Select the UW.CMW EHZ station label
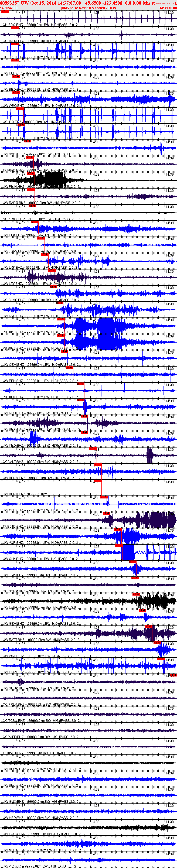Image resolution: width=177 pixels, height=868 pixels. (x=41, y=672)
